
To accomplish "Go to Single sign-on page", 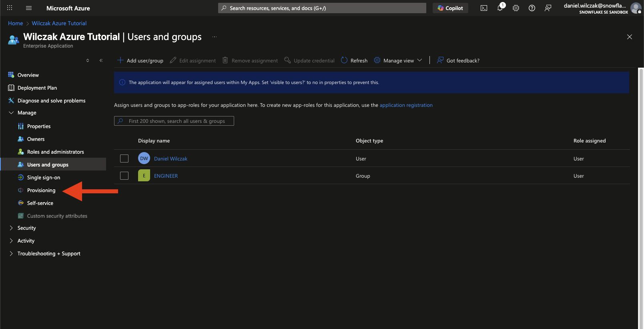I will 43,177.
